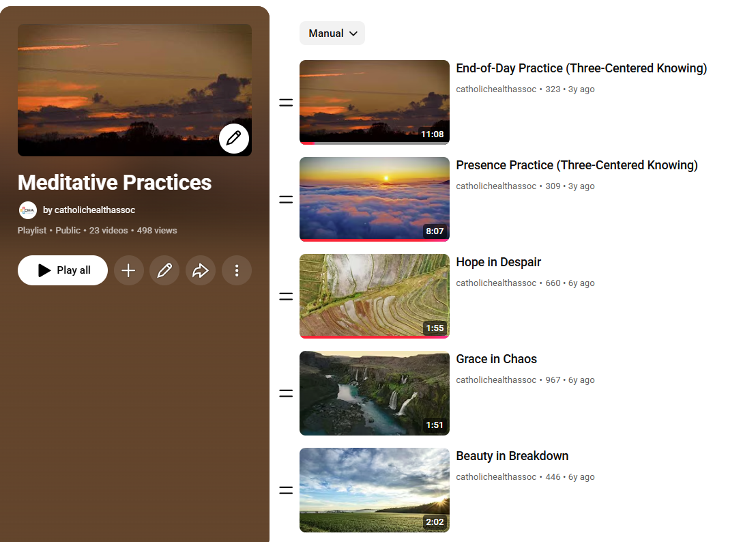Screen dimensions: 756x542
Task: Click channel name under Presence Practice
Action: (496, 186)
